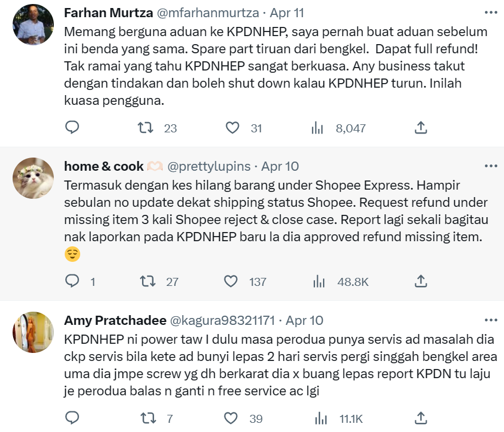The image size is (504, 432).
Task: Like home & cook's tweet
Action: pyautogui.click(x=231, y=281)
